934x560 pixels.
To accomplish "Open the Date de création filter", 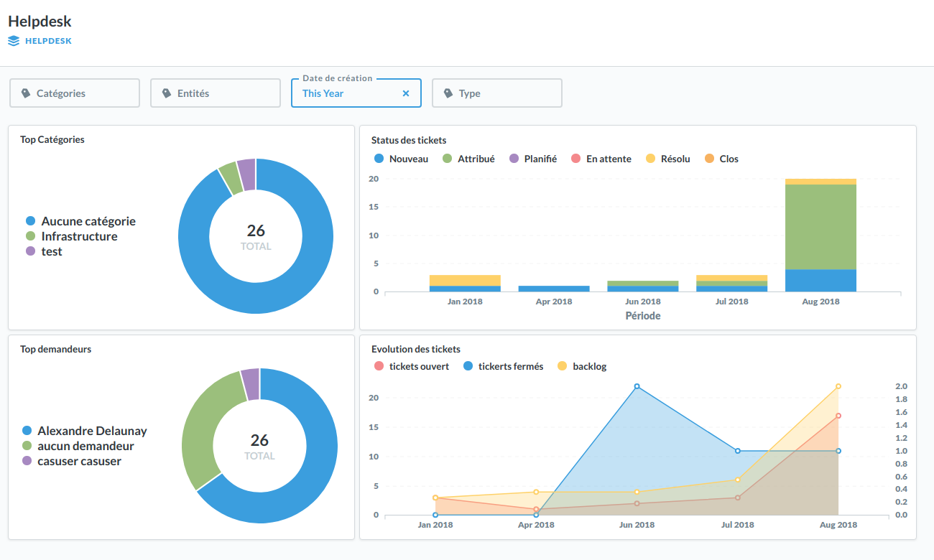I will point(356,93).
